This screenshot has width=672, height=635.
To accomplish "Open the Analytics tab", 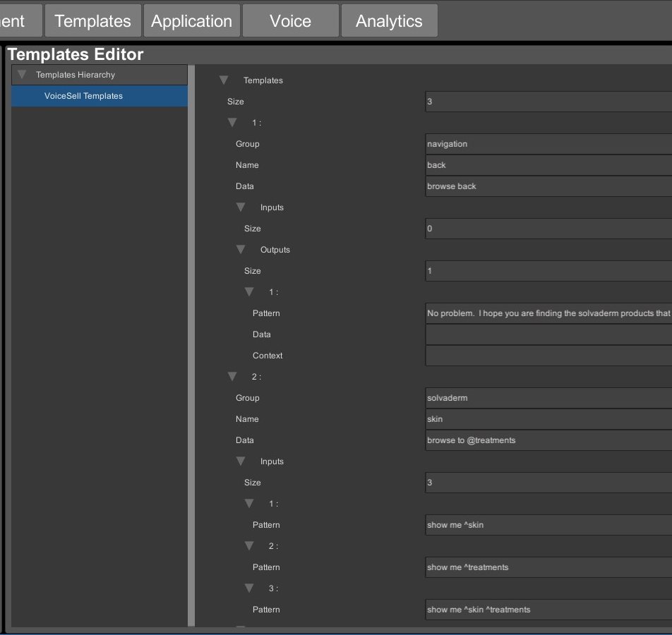I will (389, 21).
